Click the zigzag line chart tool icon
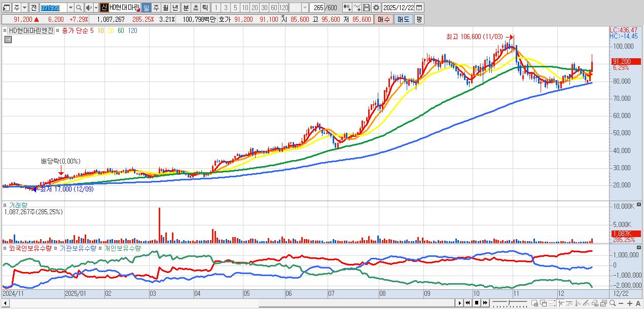Viewport: 644px width, 309px height. click(578, 303)
